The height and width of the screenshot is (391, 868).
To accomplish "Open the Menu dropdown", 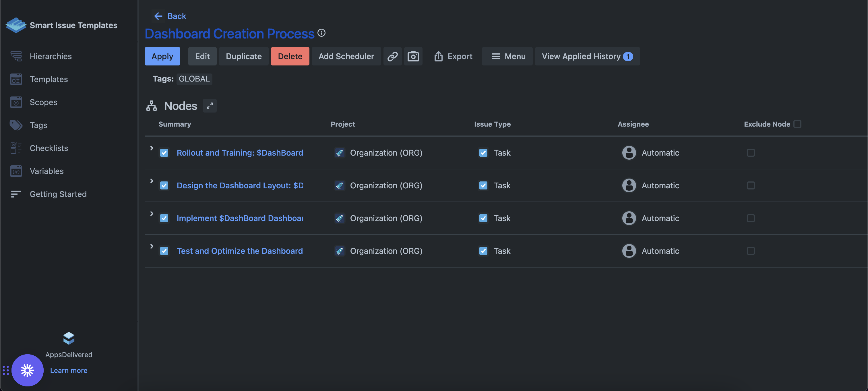I will (x=507, y=56).
